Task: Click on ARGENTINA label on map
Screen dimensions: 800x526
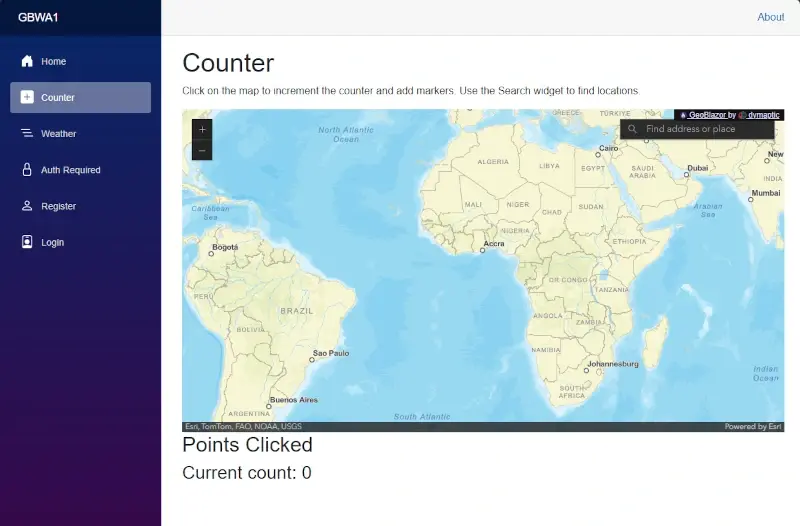Action: point(249,413)
